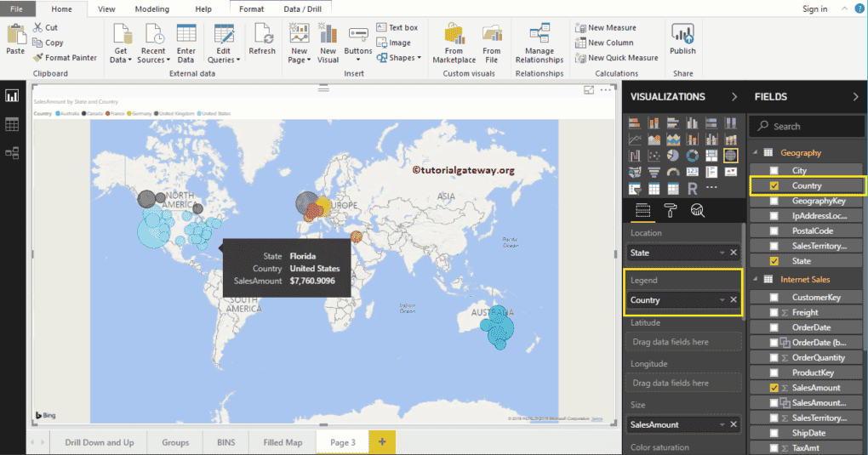868x455 pixels.
Task: Collapse the Visualizations pane with chevron
Action: pos(734,97)
